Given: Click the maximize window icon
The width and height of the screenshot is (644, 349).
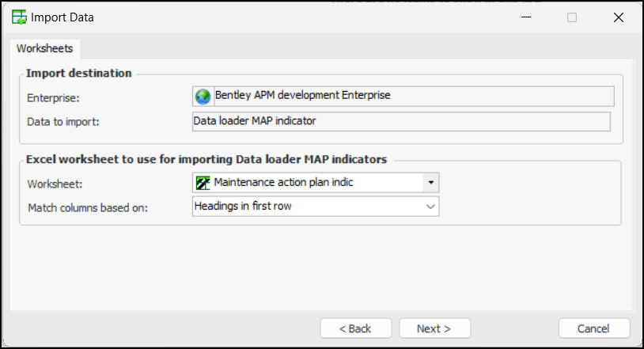Looking at the screenshot, I should [572, 17].
